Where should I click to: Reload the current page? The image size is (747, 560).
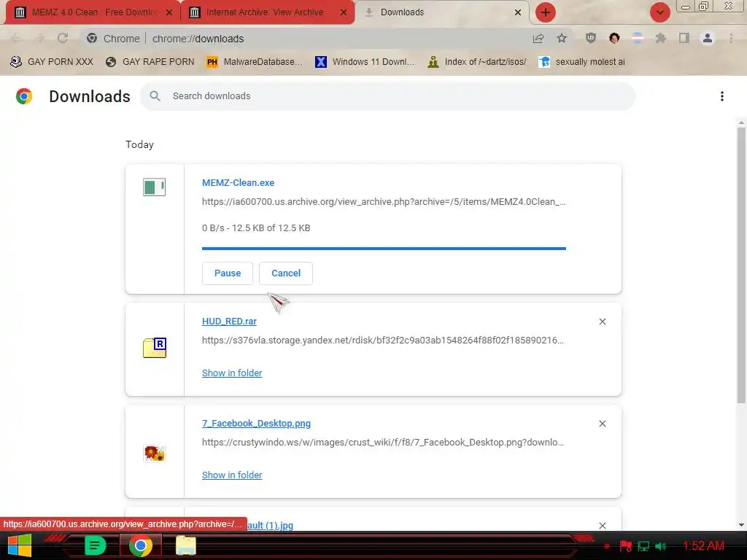(63, 38)
